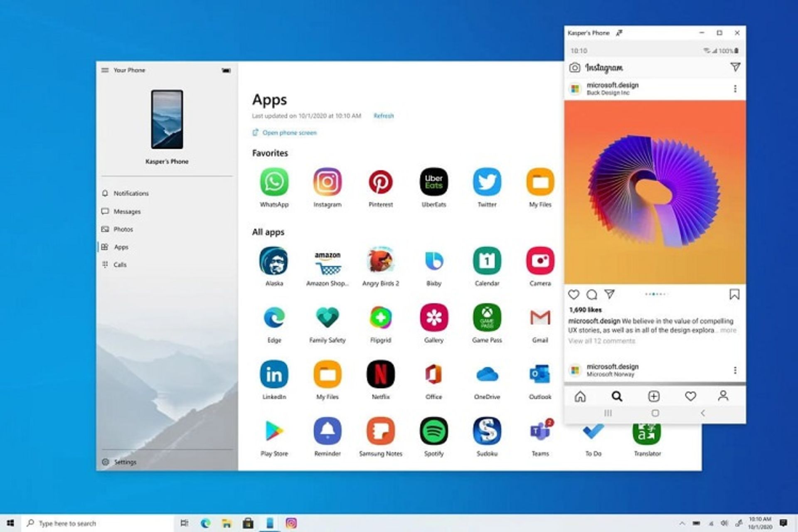The height and width of the screenshot is (532, 798).
Task: Click the Open phone screen link
Action: pos(288,132)
